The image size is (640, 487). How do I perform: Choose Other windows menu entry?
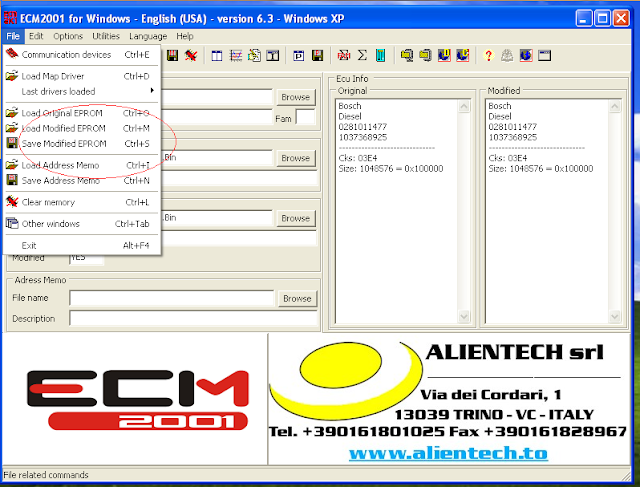pos(82,224)
